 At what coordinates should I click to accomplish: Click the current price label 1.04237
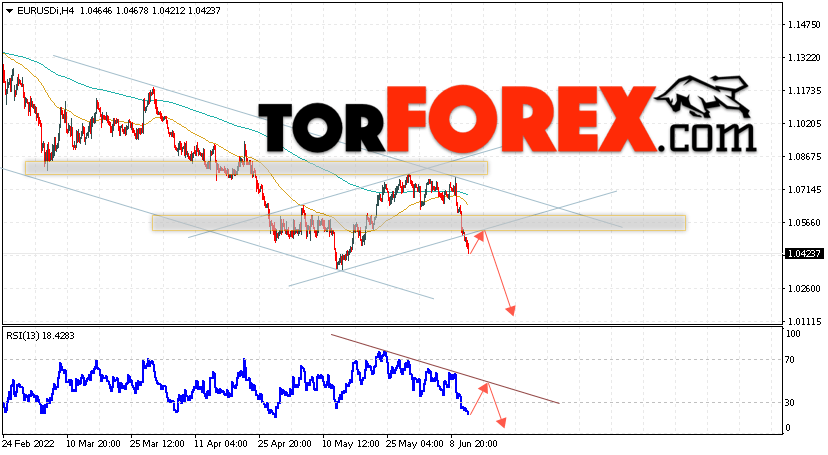click(x=804, y=254)
